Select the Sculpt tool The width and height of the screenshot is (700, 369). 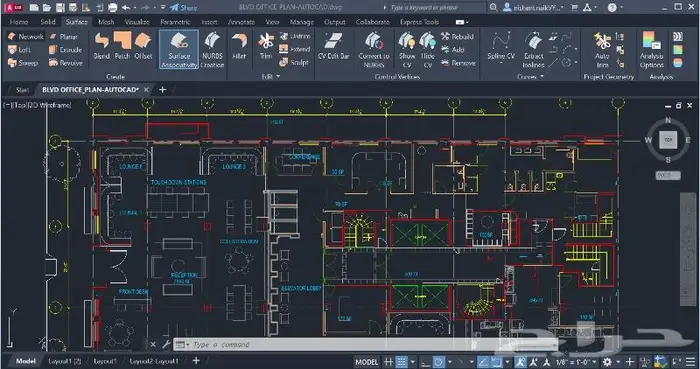[x=294, y=62]
